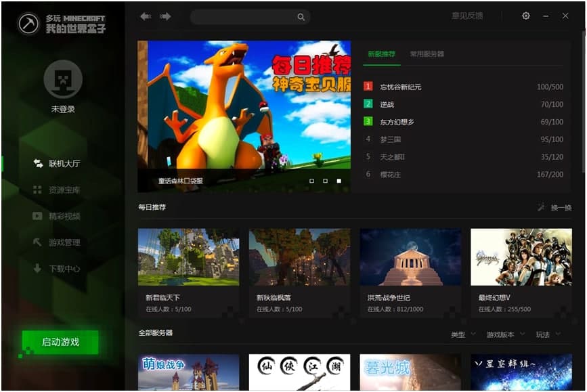This screenshot has width=587, height=392.
Task: Click 游戏管理 arrow icon
Action: (37, 242)
